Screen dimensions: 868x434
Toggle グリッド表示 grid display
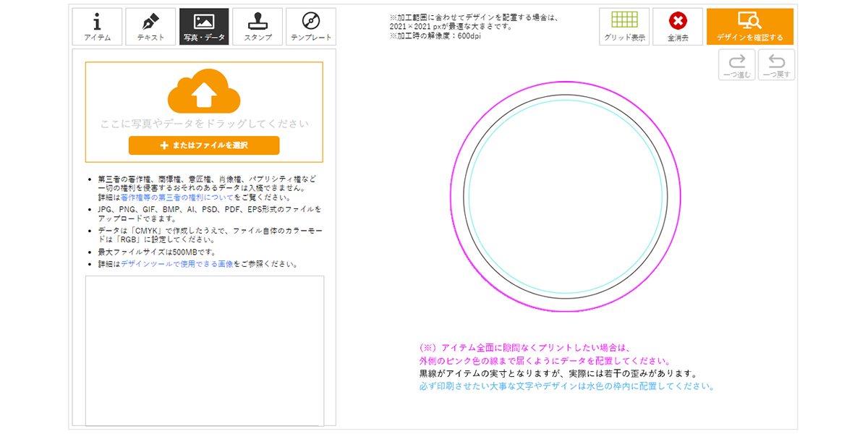624,27
